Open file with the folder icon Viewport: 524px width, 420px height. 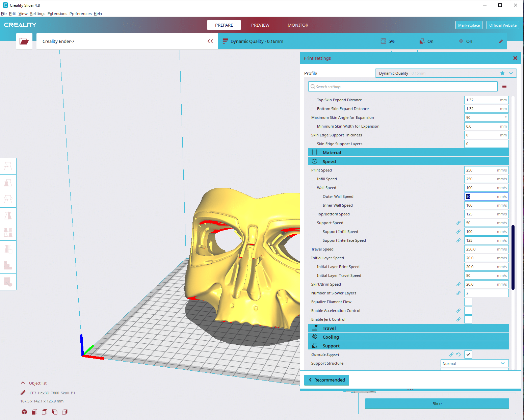point(24,41)
